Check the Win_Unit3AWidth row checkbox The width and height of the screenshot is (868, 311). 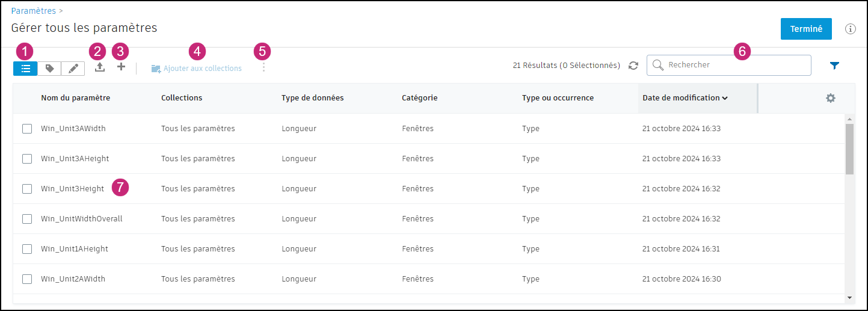(x=27, y=129)
